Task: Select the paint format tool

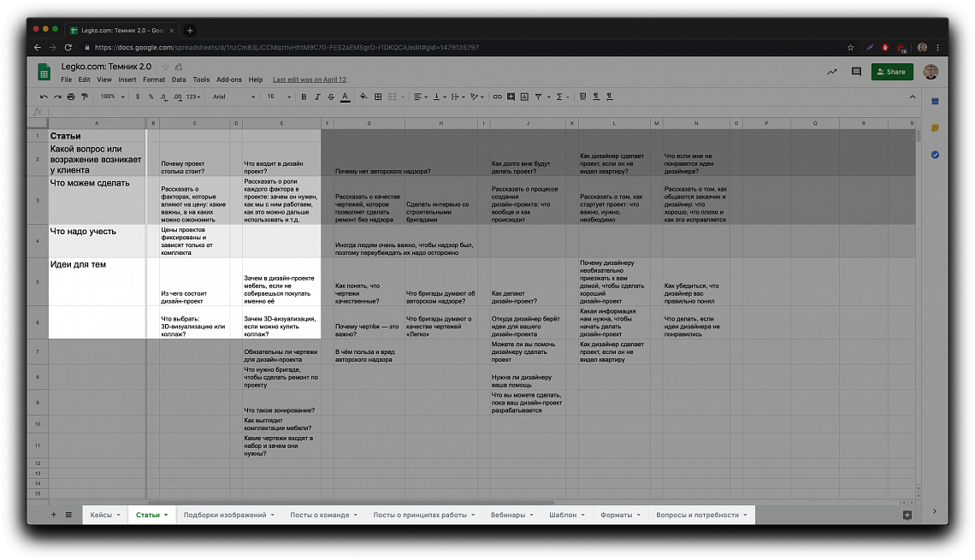Action: (x=85, y=97)
